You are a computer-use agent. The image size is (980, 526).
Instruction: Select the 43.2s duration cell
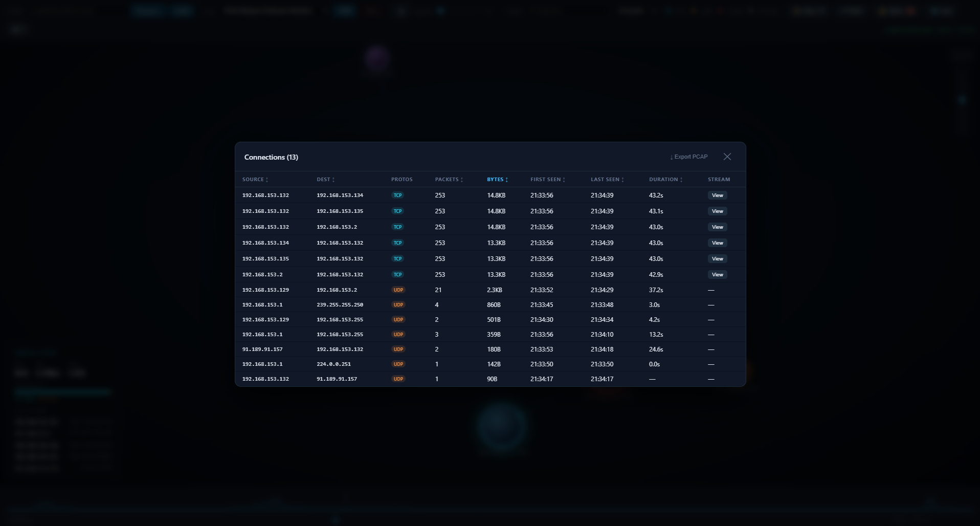pyautogui.click(x=656, y=195)
